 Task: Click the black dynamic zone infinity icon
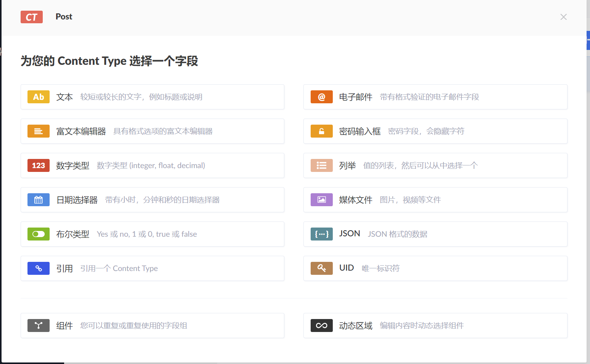322,326
